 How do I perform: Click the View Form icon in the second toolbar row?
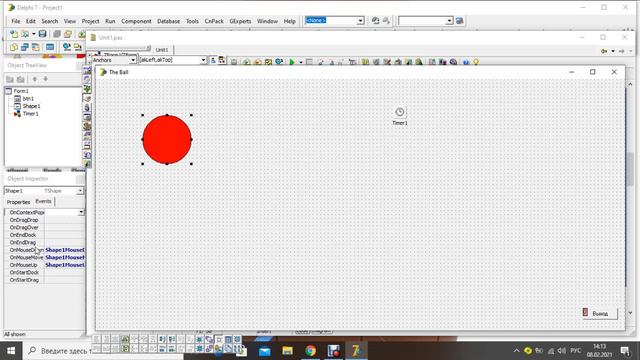(25, 47)
